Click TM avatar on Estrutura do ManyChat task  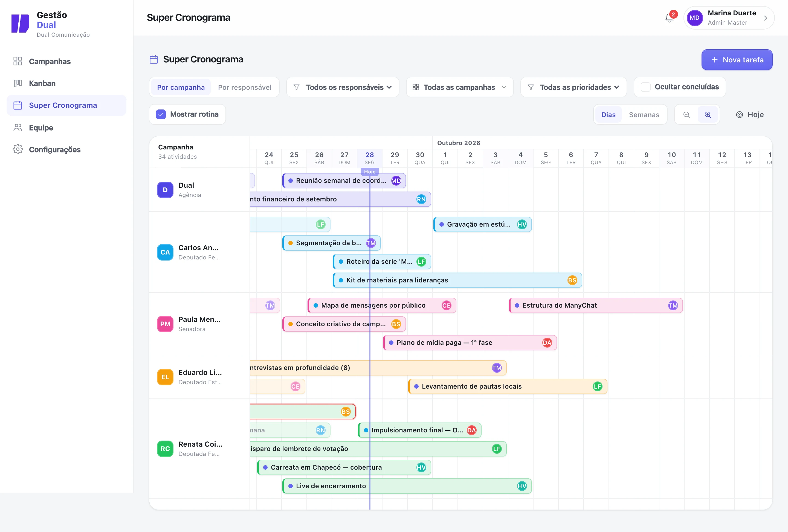(x=673, y=305)
